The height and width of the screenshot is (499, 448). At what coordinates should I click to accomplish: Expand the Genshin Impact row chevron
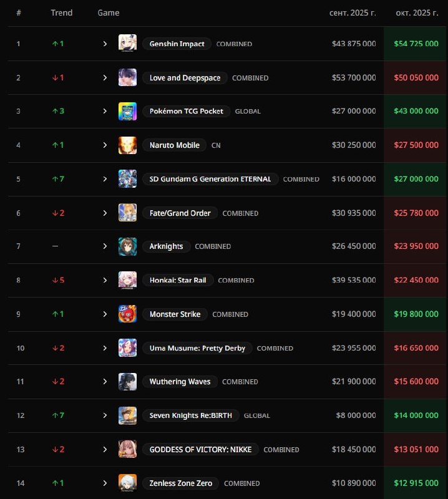click(x=105, y=44)
